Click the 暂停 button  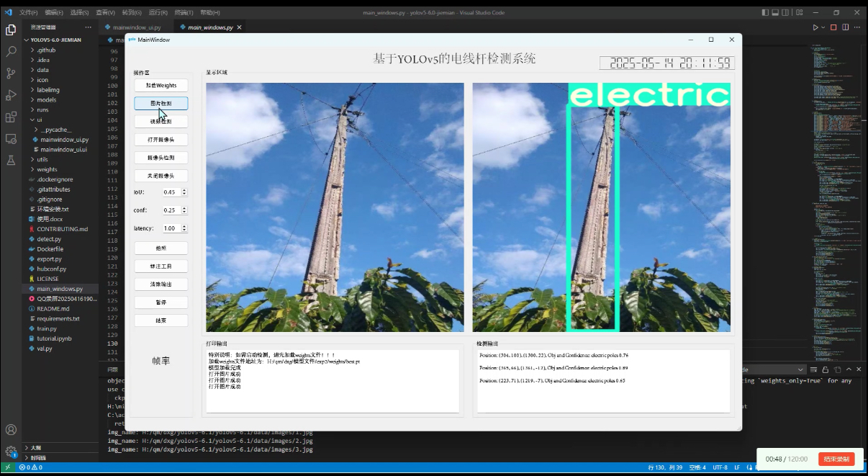(x=161, y=302)
